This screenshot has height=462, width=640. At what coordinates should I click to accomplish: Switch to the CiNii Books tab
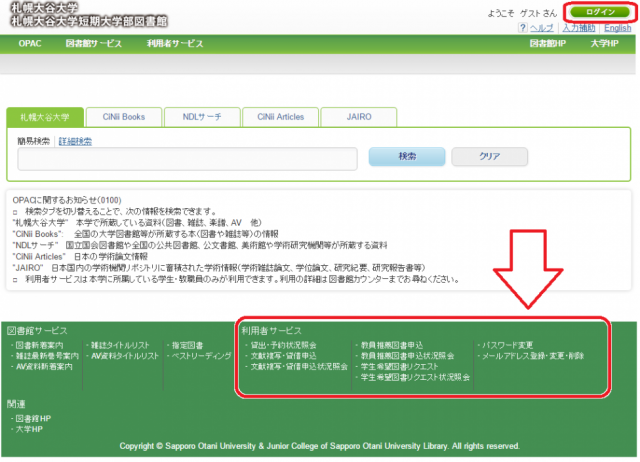point(120,117)
